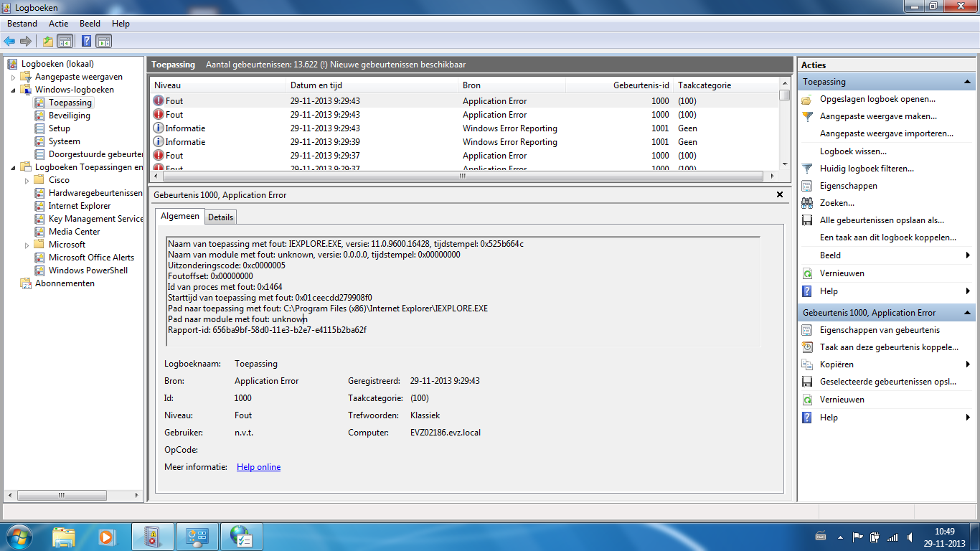980x551 pixels.
Task: Click Vernieuwen under Toepassing actions
Action: tap(842, 273)
